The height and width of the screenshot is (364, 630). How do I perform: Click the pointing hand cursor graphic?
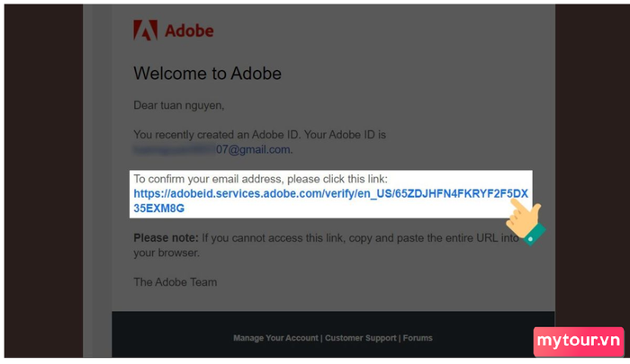tap(526, 221)
